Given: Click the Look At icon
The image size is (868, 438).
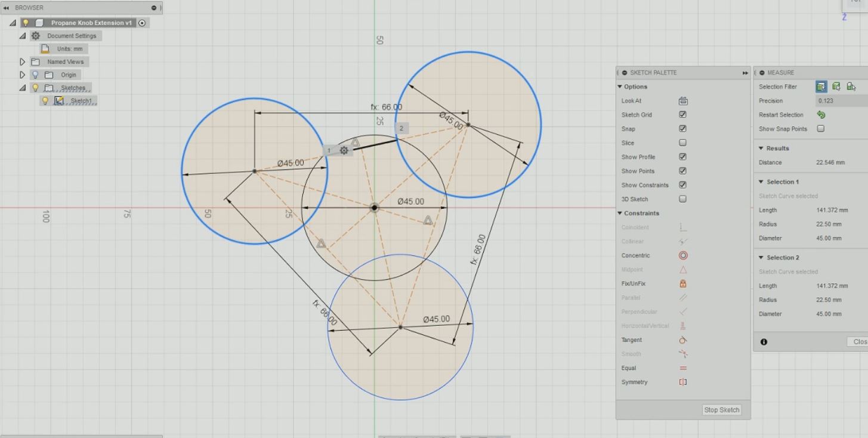Looking at the screenshot, I should (x=683, y=101).
